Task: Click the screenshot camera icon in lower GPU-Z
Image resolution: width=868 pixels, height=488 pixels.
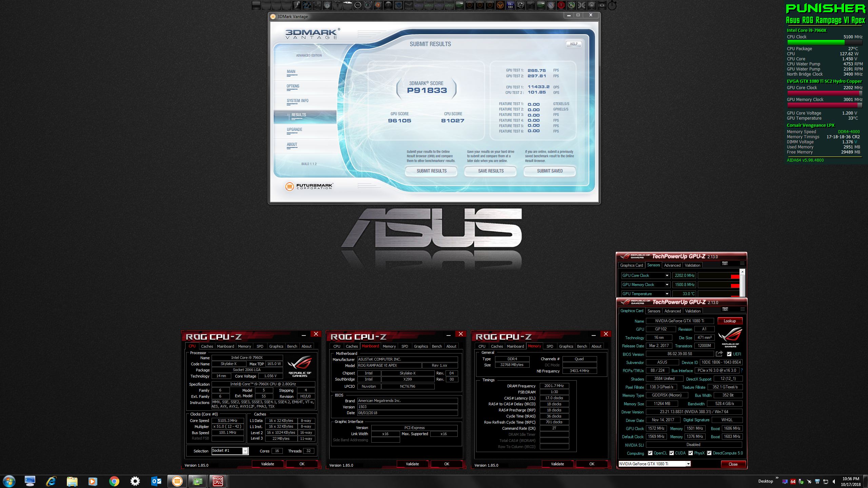Action: click(725, 309)
